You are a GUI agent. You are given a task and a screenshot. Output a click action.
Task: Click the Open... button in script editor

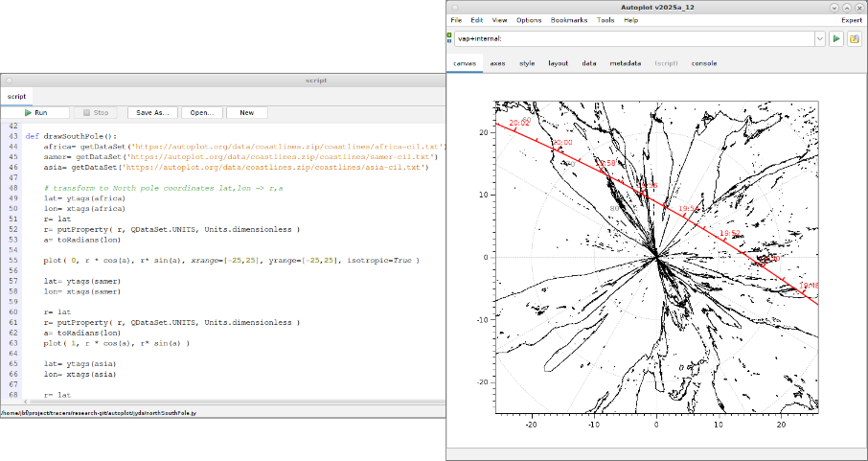pos(201,112)
